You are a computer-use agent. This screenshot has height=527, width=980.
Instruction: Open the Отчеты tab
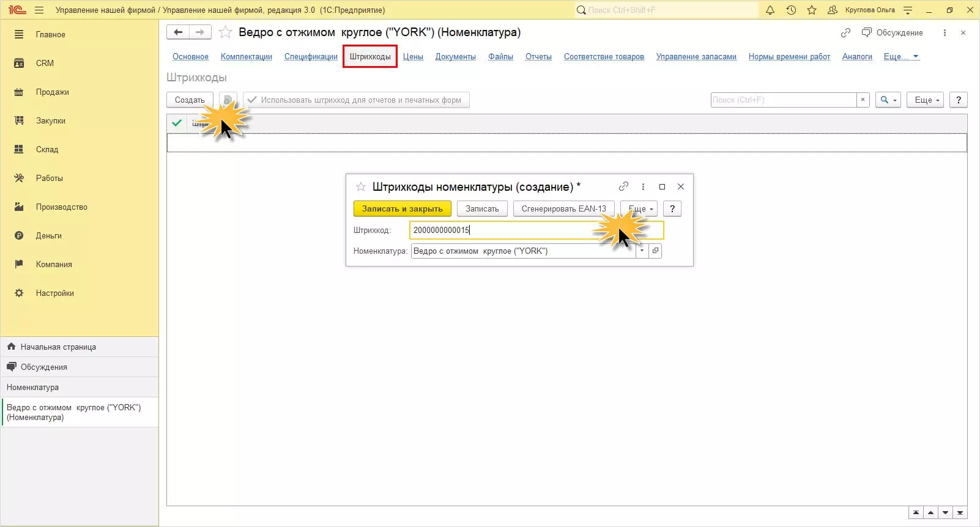click(538, 57)
